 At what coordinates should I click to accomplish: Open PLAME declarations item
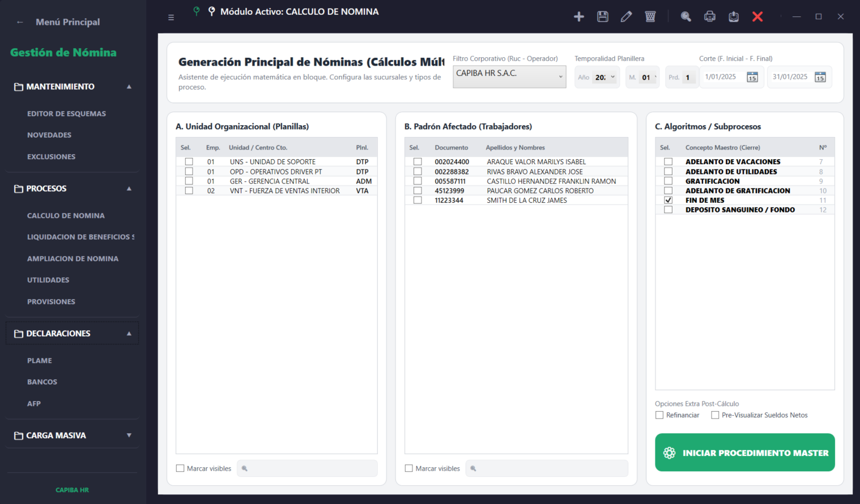coord(40,361)
